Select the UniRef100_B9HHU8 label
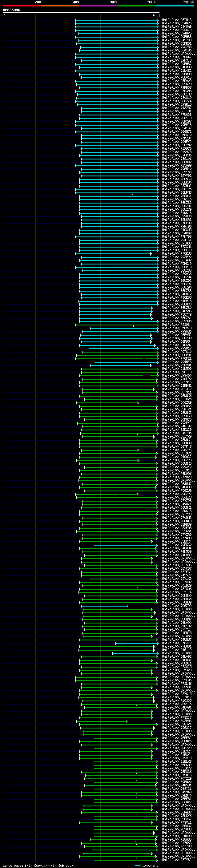 point(177,74)
